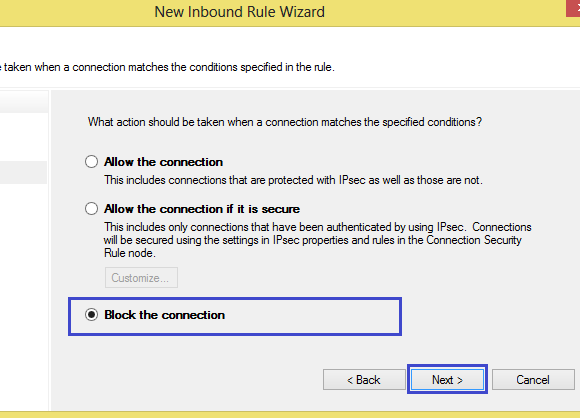Open the grayed Customize... button
Image resolution: width=580 pixels, height=418 pixels.
coord(141,278)
